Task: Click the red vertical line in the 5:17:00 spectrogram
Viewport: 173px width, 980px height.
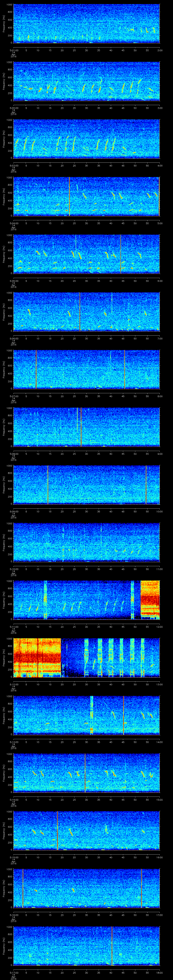Action: coord(112,946)
